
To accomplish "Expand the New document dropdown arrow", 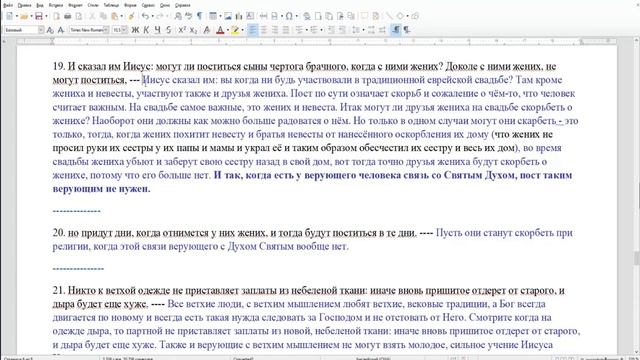I will (16, 16).
